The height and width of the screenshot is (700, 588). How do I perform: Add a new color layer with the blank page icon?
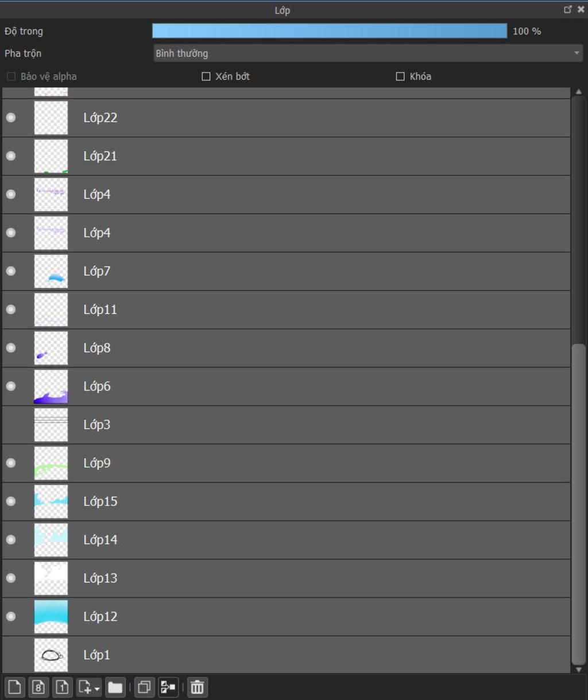[x=14, y=687]
